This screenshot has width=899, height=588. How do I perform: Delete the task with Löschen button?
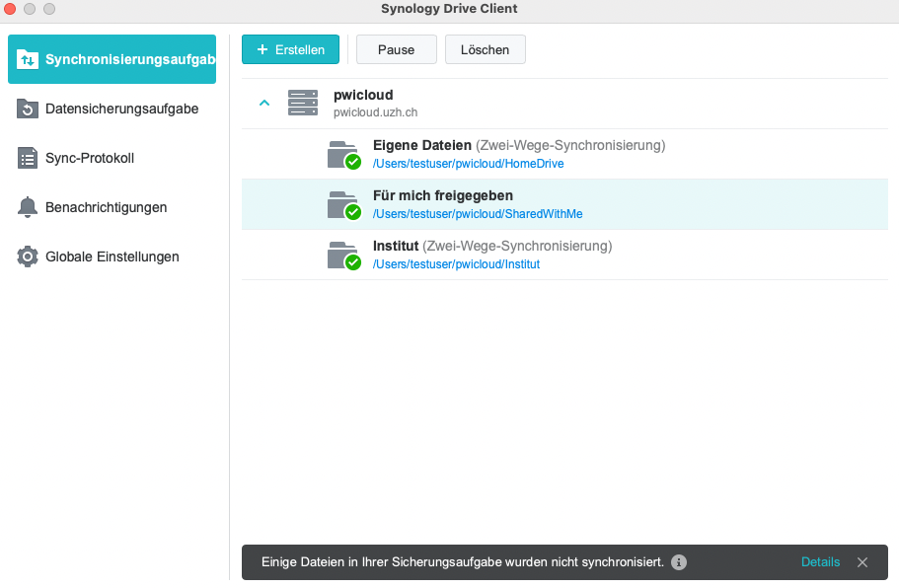tap(486, 50)
